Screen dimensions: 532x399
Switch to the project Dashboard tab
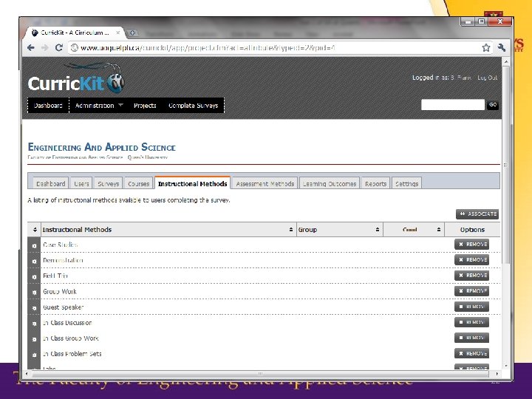[x=50, y=183]
